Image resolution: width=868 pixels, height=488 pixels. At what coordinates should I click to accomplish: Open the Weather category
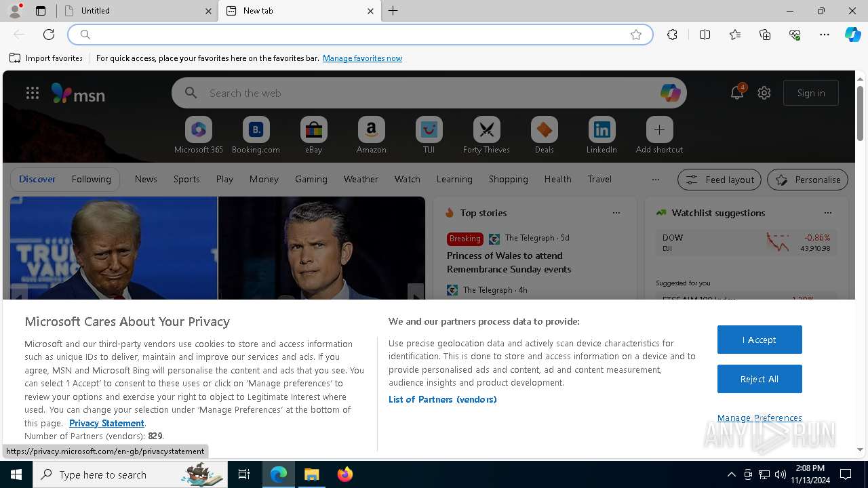[x=361, y=179]
